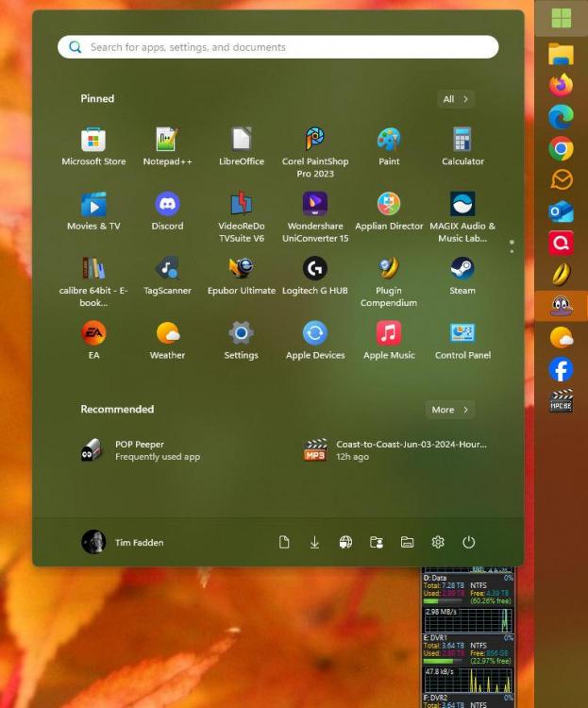This screenshot has height=708, width=588.
Task: Open the Downloads folder shortcut
Action: 314,542
